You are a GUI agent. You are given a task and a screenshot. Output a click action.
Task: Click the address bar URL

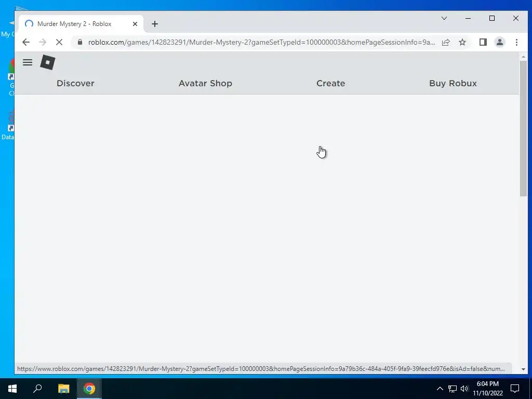pyautogui.click(x=262, y=42)
